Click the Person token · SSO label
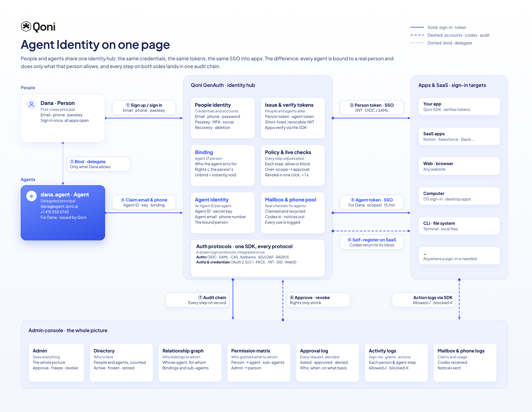Viewport: 532px width, 412px height. [372, 107]
